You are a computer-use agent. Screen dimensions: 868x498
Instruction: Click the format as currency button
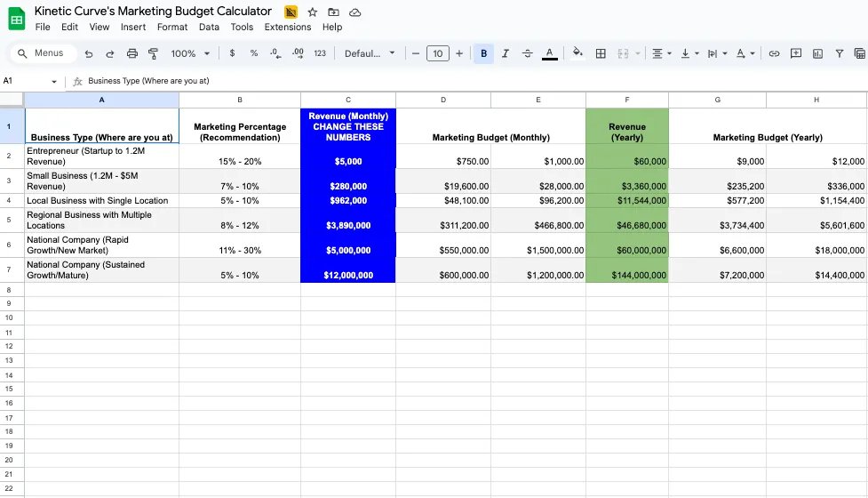[233, 53]
